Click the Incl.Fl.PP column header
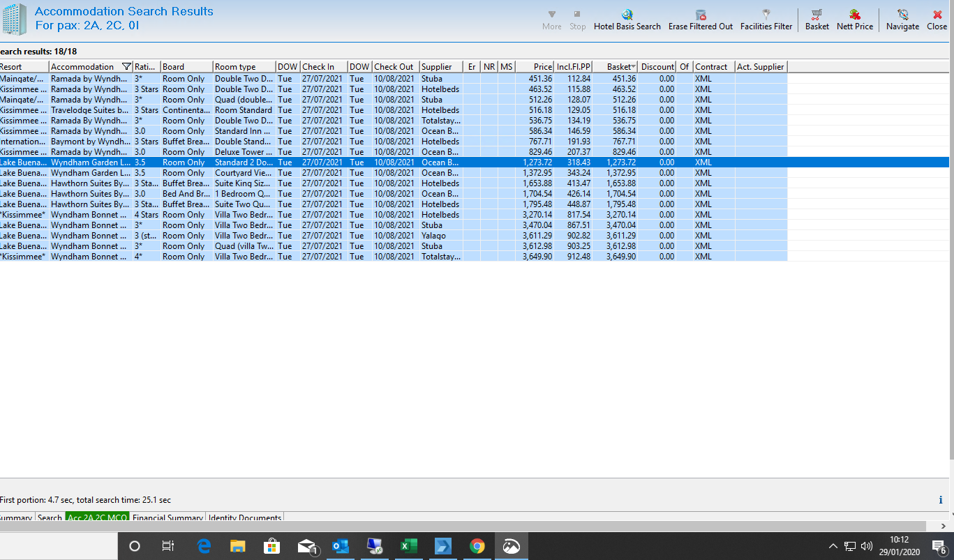954x560 pixels. click(573, 67)
